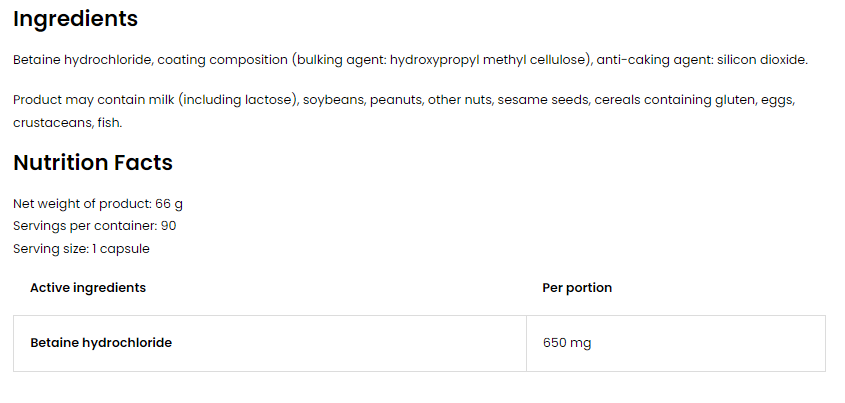Click 'cereals containing gluten' text
This screenshot has height=403, width=845.
(x=675, y=100)
